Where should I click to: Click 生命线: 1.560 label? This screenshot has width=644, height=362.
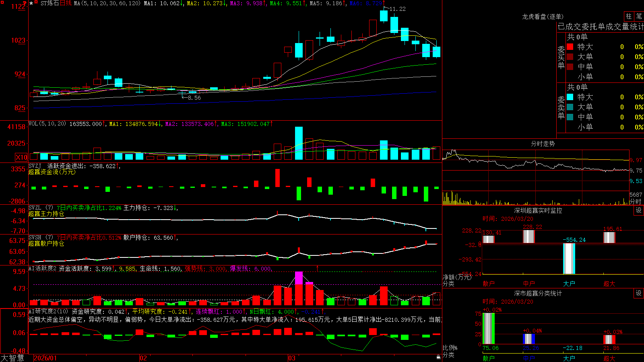(x=160, y=268)
